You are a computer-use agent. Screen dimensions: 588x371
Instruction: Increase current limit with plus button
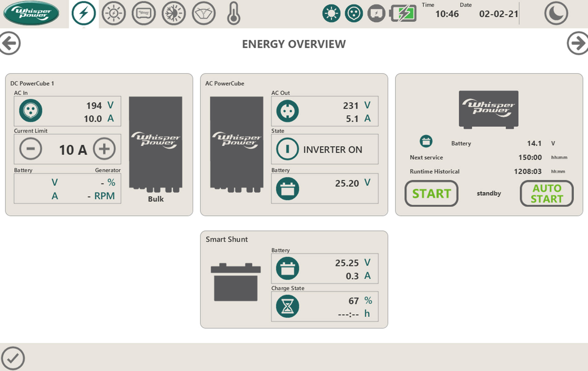point(104,149)
